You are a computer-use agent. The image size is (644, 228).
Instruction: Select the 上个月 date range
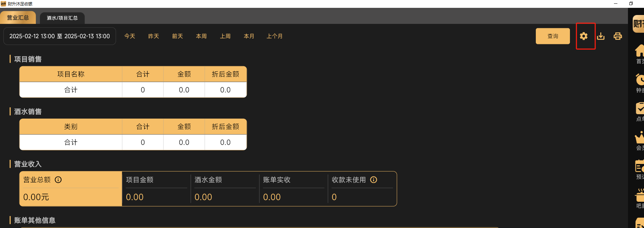coord(274,36)
